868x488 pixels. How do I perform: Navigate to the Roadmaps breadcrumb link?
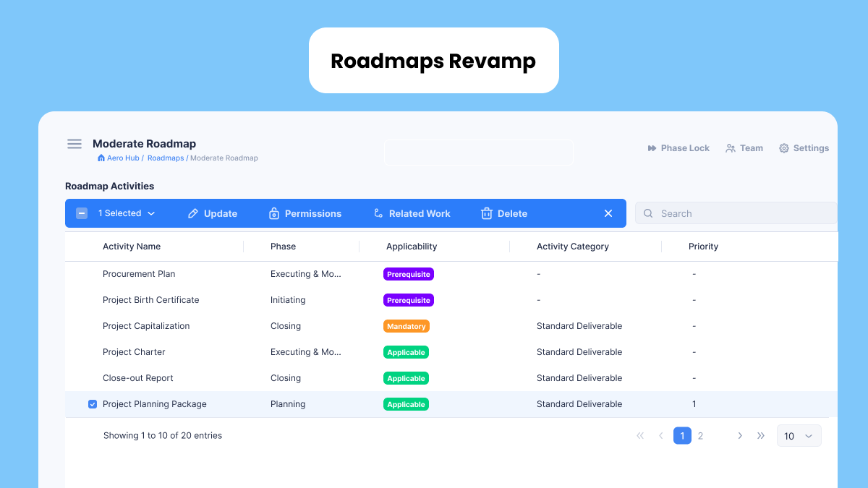[x=166, y=158]
